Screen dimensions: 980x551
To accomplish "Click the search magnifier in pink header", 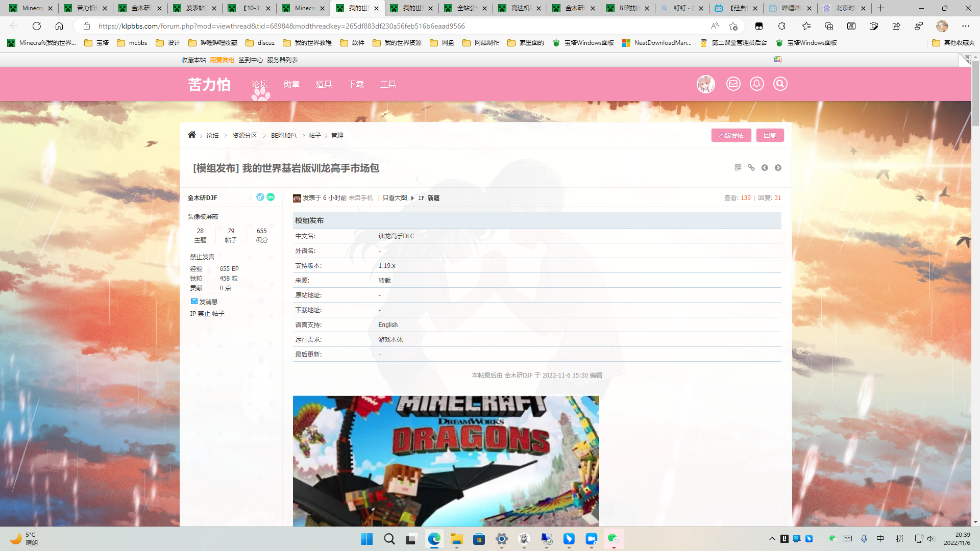I will [780, 84].
